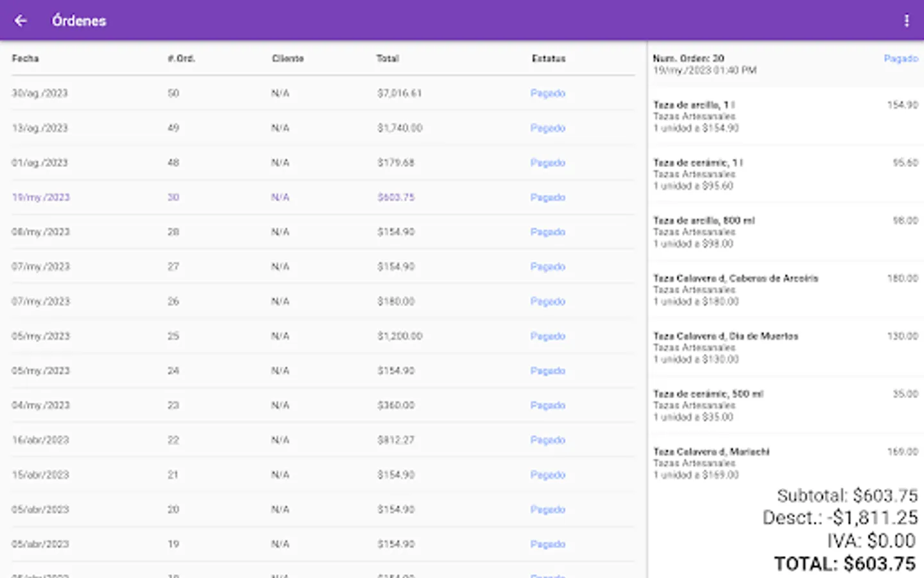Screen dimensions: 924x578
Task: Select order number 49 row
Action: pyautogui.click(x=173, y=128)
